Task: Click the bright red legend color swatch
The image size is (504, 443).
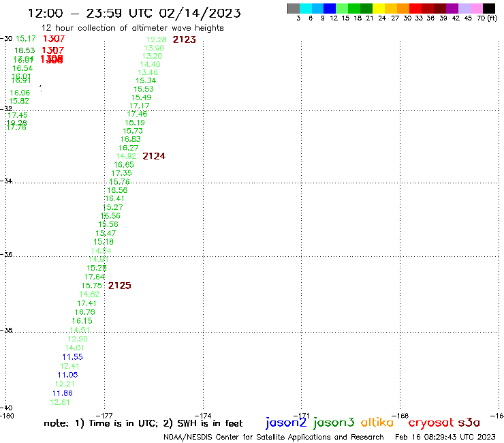Action: (415, 8)
